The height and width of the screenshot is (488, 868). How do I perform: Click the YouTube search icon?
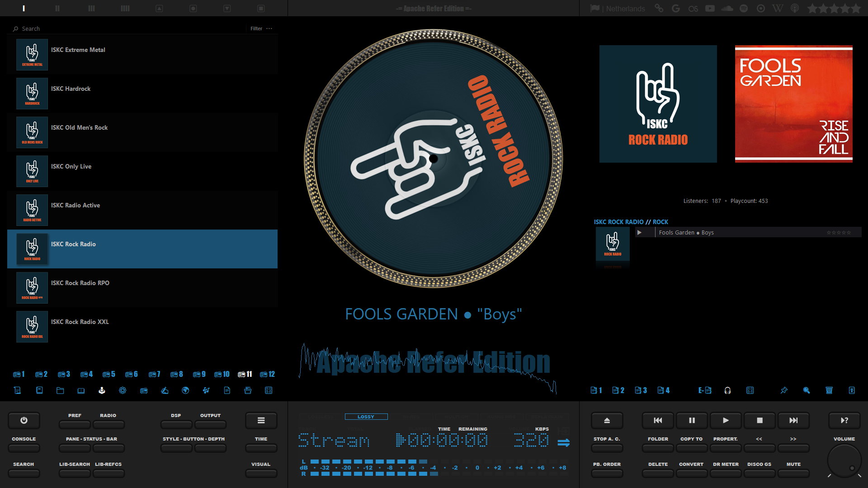(x=710, y=9)
